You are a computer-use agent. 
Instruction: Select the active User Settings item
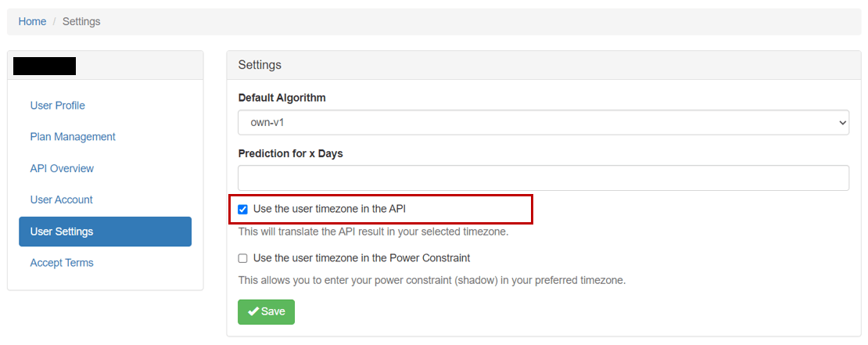[106, 232]
